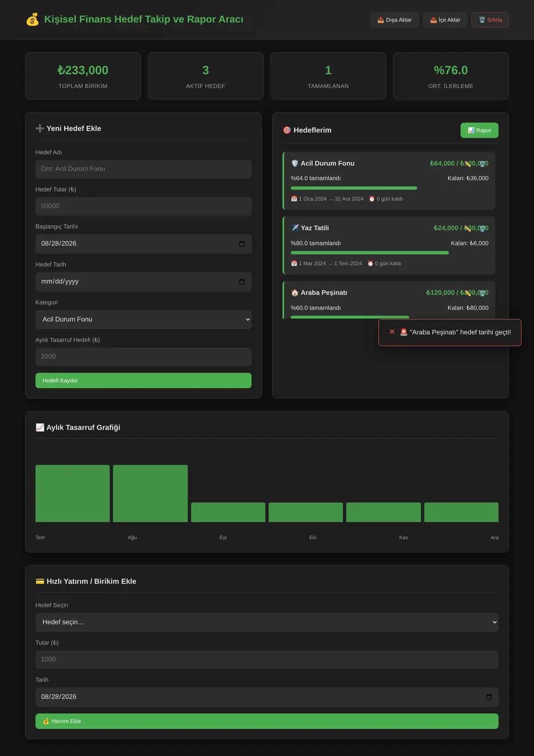This screenshot has height=756, width=534.
Task: Generate a report with the Rapor button
Action: [479, 130]
